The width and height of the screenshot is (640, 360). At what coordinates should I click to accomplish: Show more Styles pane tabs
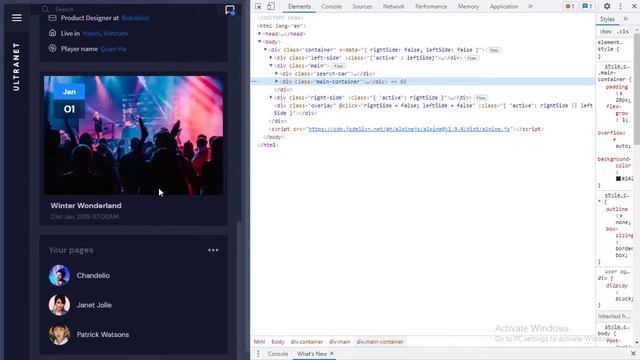626,19
